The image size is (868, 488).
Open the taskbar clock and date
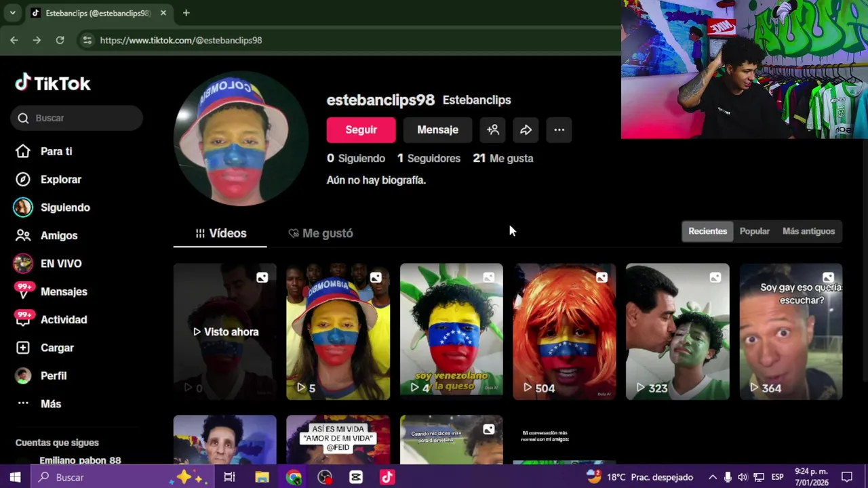pos(810,477)
